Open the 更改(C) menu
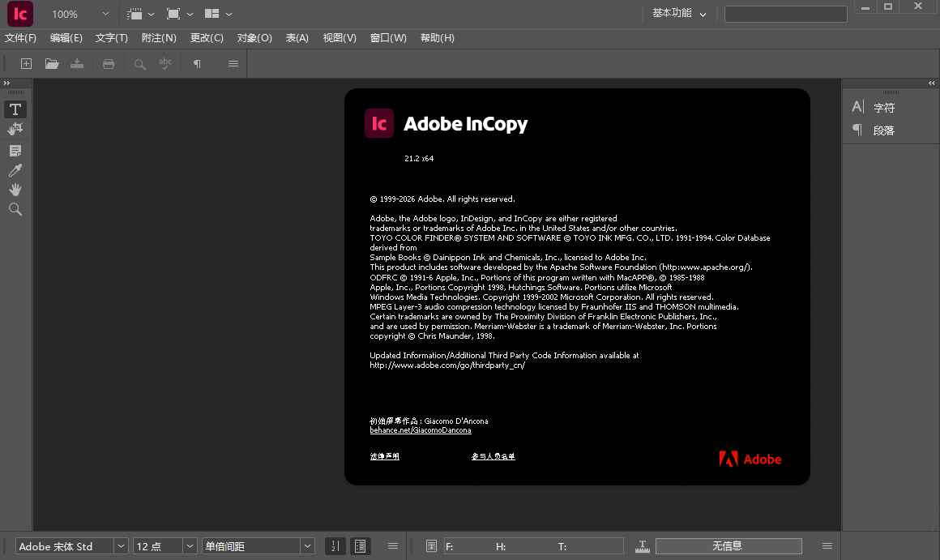The width and height of the screenshot is (940, 560). tap(207, 38)
